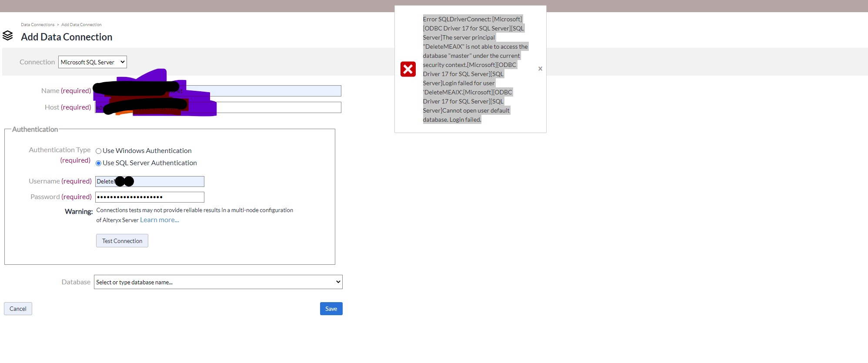Open the Learn more... link
The width and height of the screenshot is (868, 363).
point(160,220)
